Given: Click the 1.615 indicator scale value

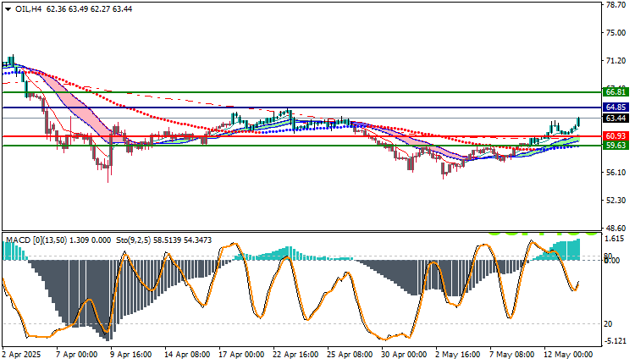Looking at the screenshot, I should coord(615,239).
